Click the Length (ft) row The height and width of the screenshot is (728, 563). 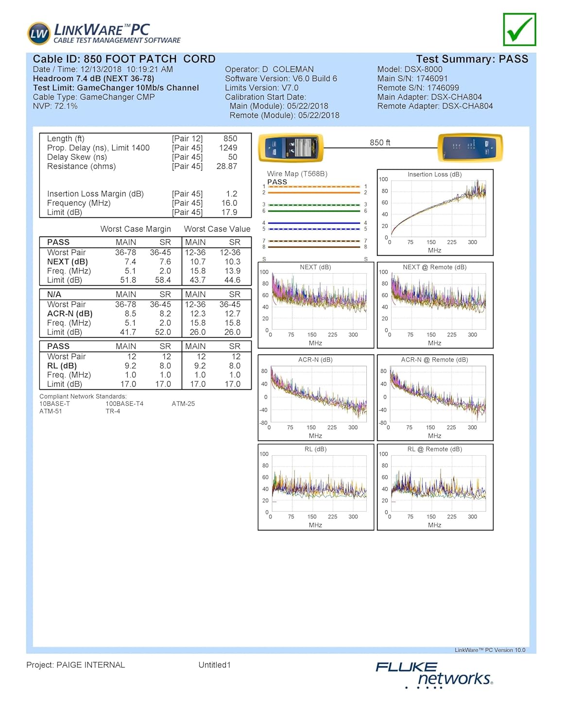pyautogui.click(x=142, y=139)
